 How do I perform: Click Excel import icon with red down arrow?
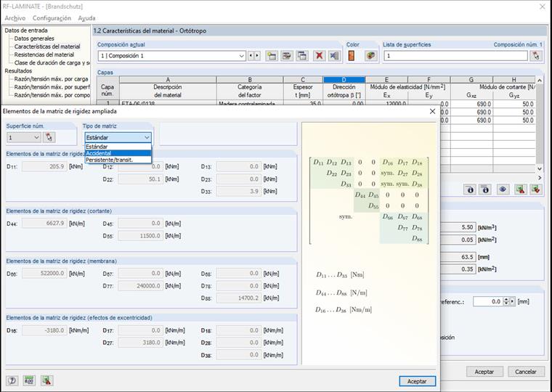[x=535, y=189]
